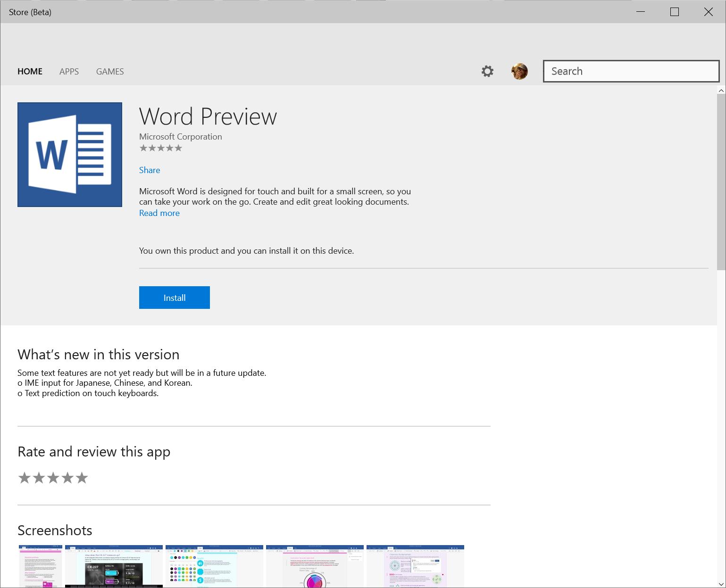Go to the HOME tab
Image resolution: width=726 pixels, height=588 pixels.
pyautogui.click(x=30, y=71)
